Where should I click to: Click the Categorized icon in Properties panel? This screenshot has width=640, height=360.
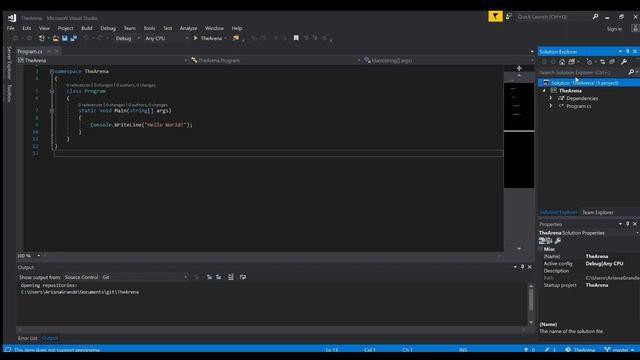542,241
